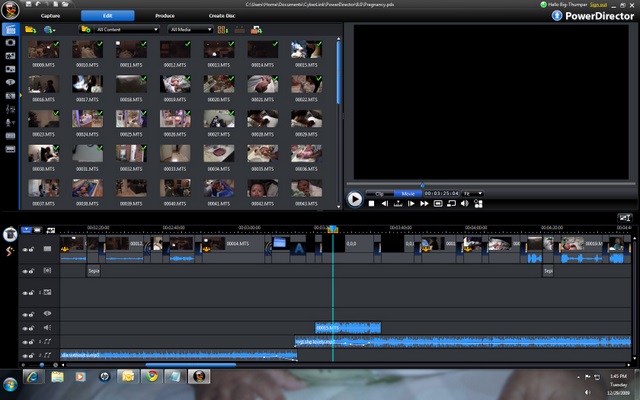Toggle visibility of the main video track
The height and width of the screenshot is (400, 640).
pos(25,249)
